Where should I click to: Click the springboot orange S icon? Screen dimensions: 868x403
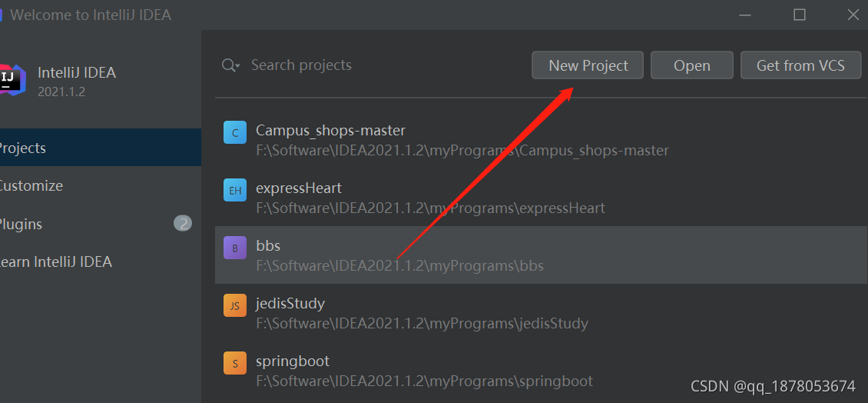(235, 363)
